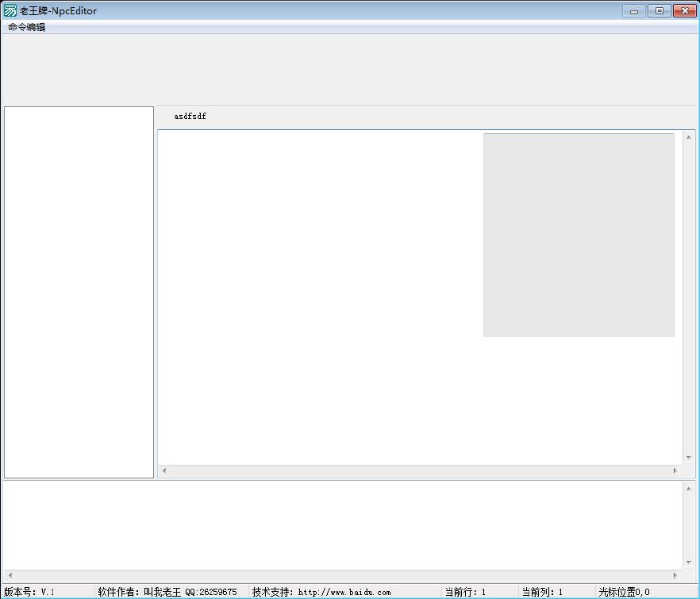Click the editor's horizontal scrollbar right arrow

click(675, 470)
